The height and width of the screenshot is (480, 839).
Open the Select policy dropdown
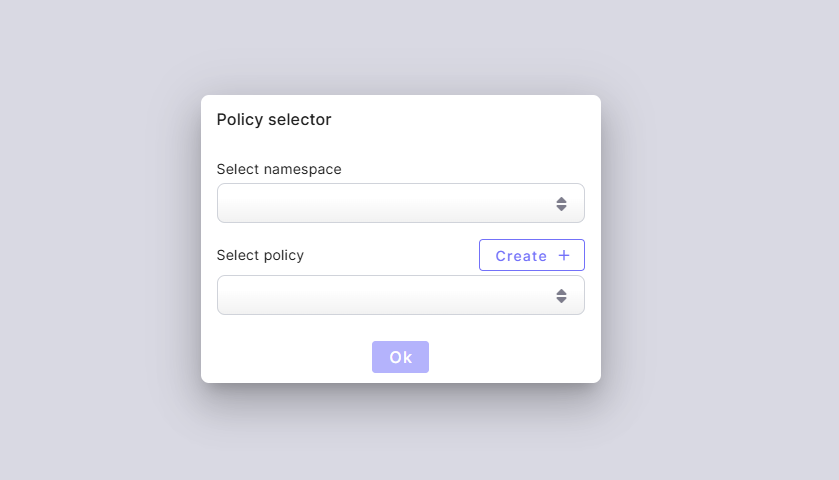[400, 295]
